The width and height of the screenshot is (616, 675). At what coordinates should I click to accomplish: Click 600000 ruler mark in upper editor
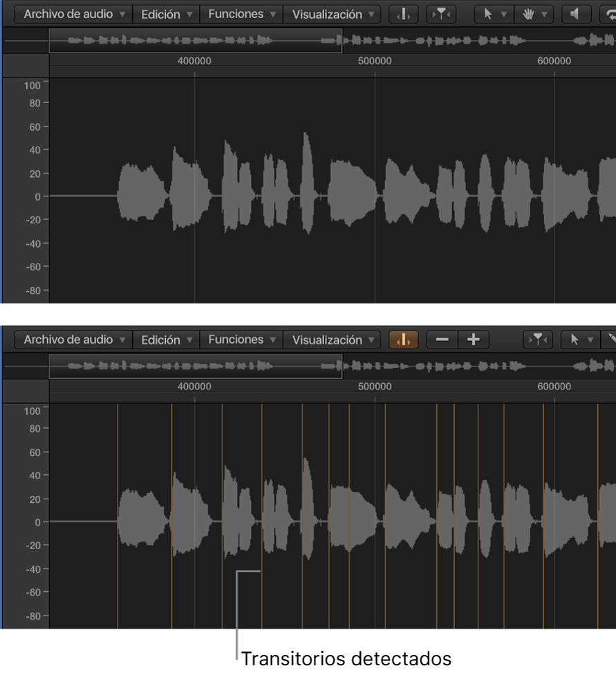click(554, 61)
